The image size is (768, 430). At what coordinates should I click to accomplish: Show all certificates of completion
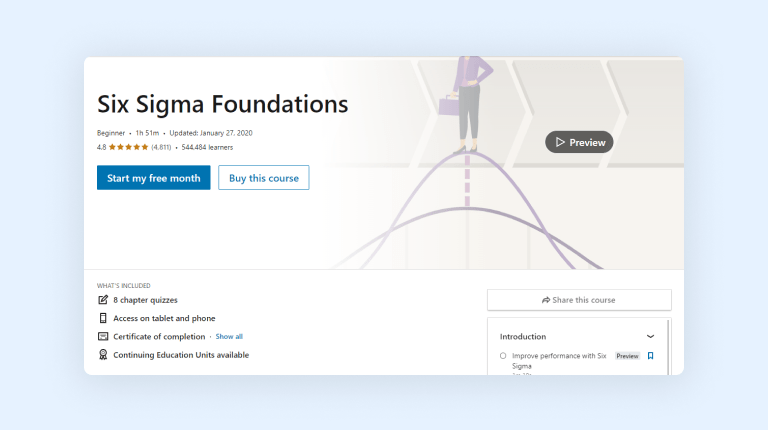(x=229, y=337)
